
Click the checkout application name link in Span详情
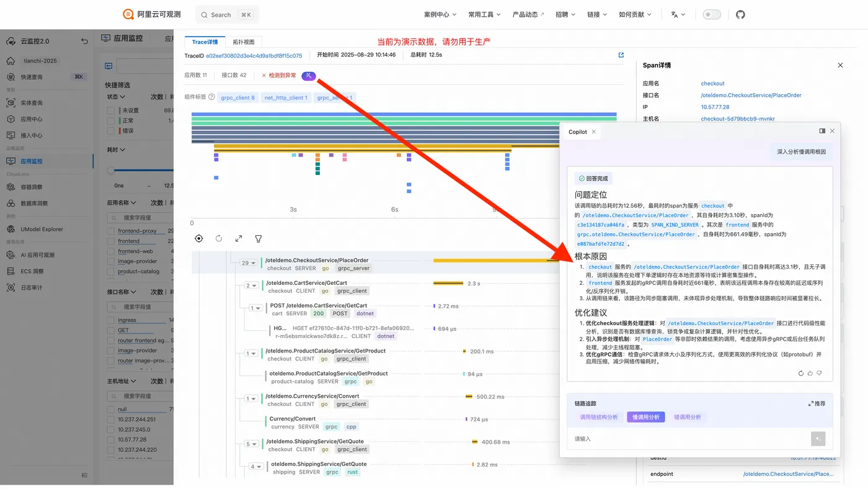713,83
